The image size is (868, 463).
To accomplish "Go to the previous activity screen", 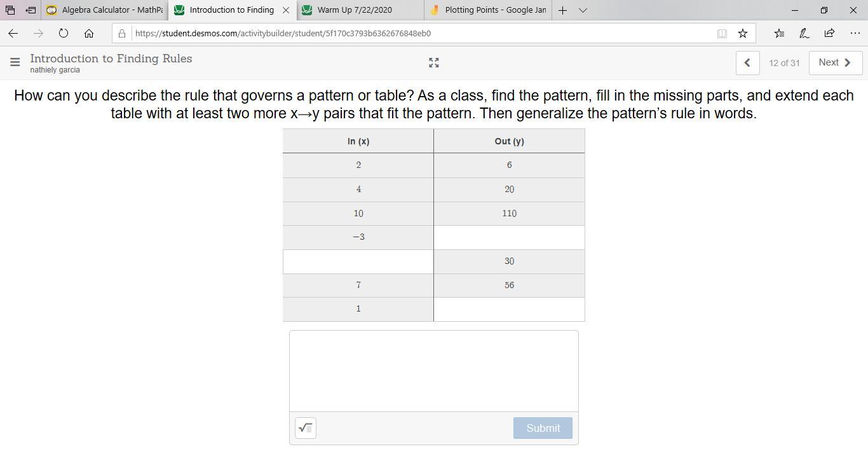I will tap(747, 62).
